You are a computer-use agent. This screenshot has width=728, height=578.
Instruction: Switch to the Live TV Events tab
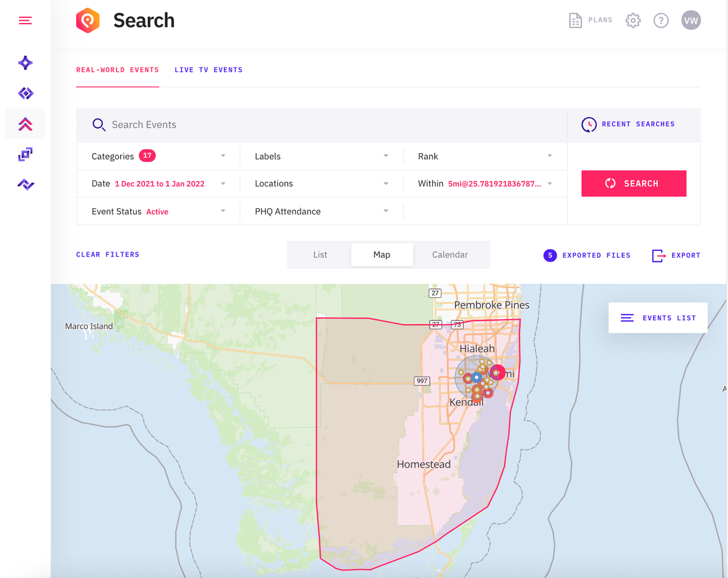(208, 70)
